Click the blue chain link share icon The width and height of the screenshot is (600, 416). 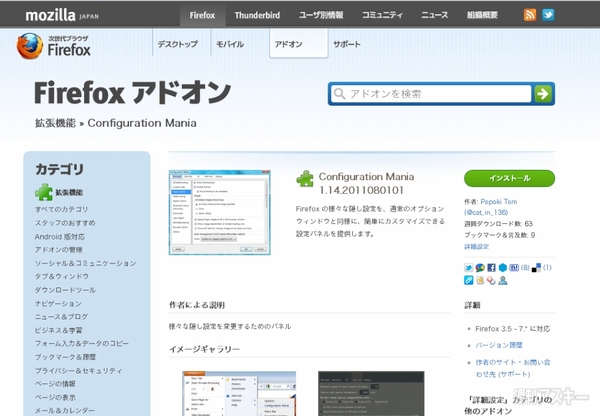pyautogui.click(x=468, y=281)
